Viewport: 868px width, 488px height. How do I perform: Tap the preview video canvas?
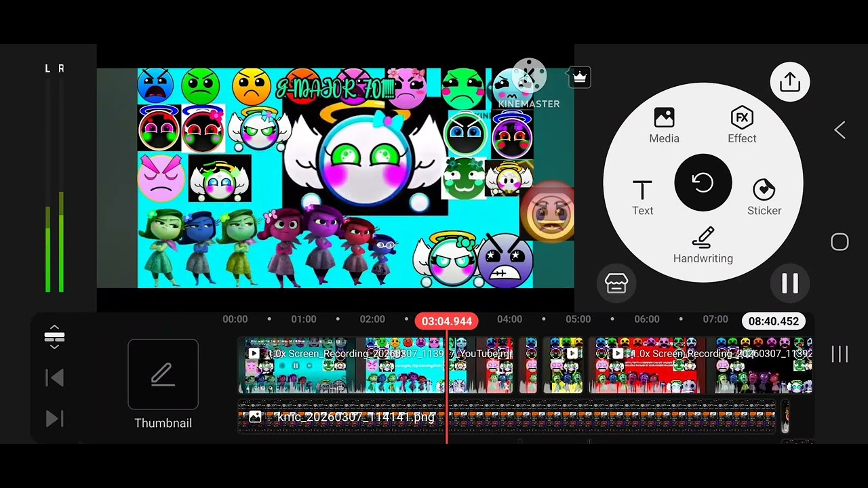pyautogui.click(x=336, y=178)
